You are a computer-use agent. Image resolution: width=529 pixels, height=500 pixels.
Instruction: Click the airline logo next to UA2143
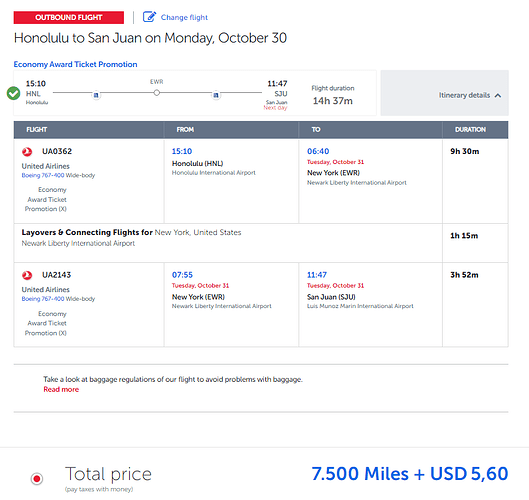[x=27, y=275]
